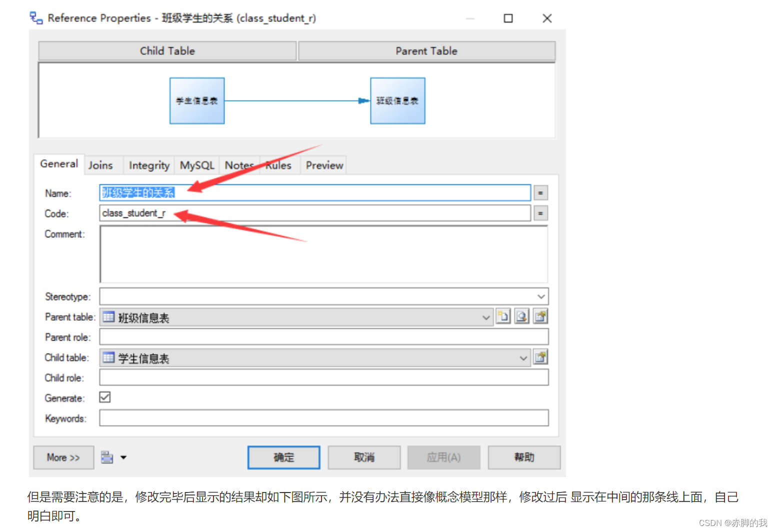
Task: Open the Notes tab
Action: pyautogui.click(x=239, y=165)
